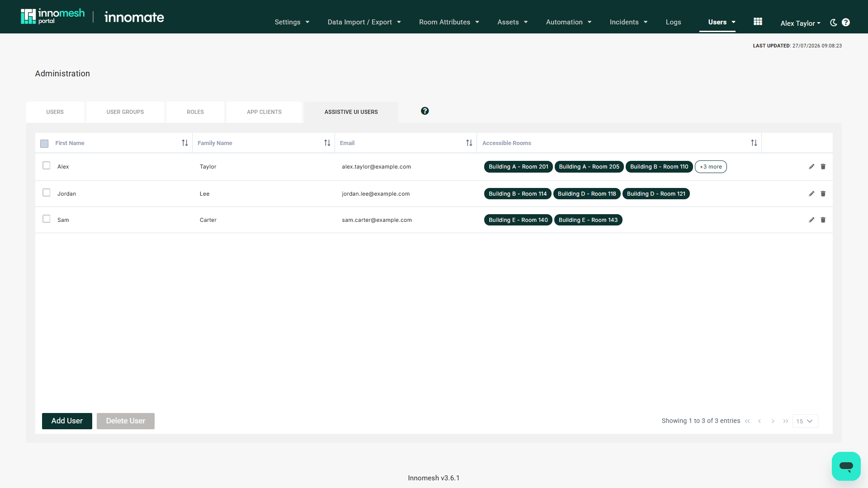Open the Data Import / Export dropdown
868x488 pixels.
364,22
